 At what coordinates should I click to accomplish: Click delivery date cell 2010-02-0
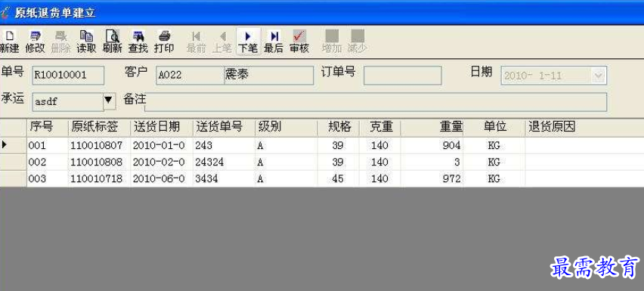click(163, 162)
